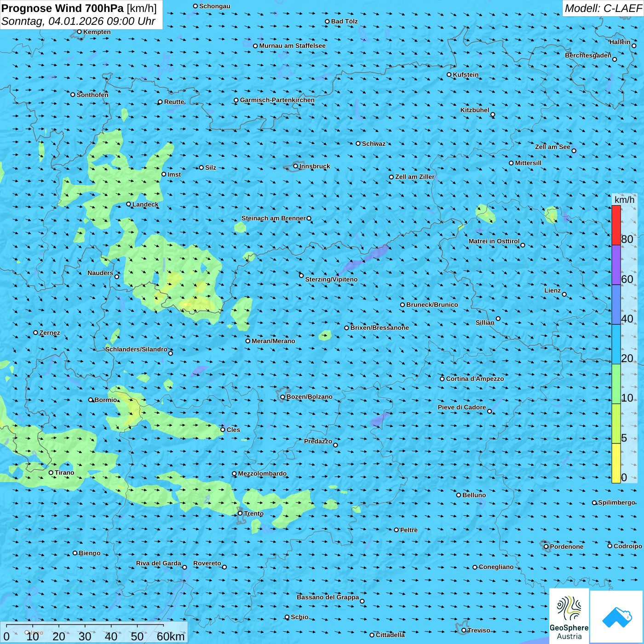
Task: Click the blue cloud house logo
Action: pos(616,616)
